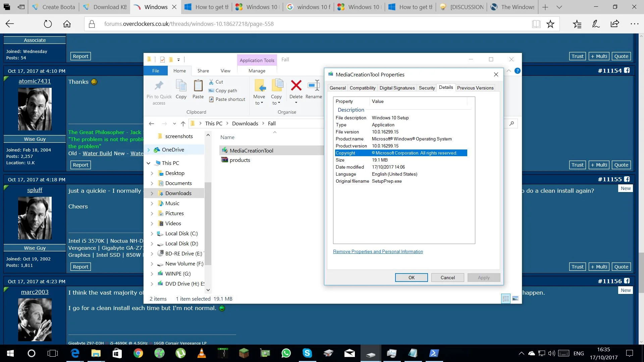This screenshot has height=362, width=644.
Task: Open Previous Versions tab
Action: pos(475,88)
